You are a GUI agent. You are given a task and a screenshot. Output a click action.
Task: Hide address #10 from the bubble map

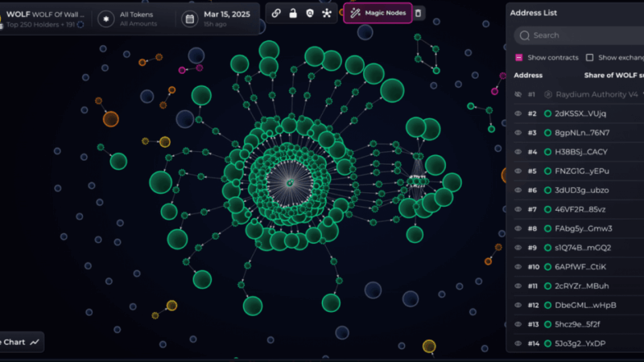pyautogui.click(x=518, y=267)
